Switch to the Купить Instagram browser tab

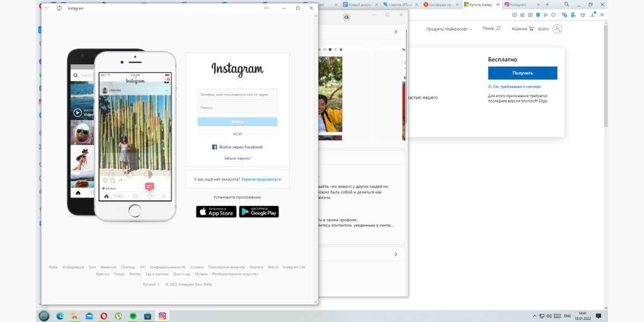pyautogui.click(x=481, y=4)
